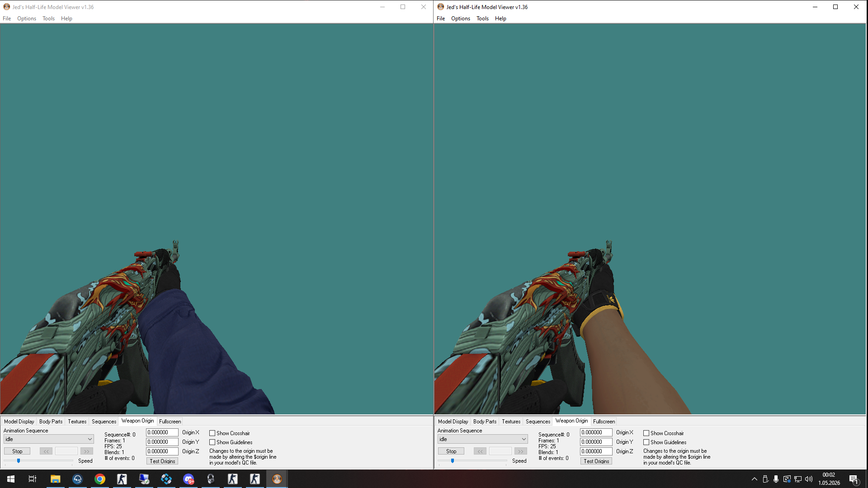868x488 pixels.
Task: Open the Counter-Strike icon next to Chrome
Action: (x=122, y=479)
